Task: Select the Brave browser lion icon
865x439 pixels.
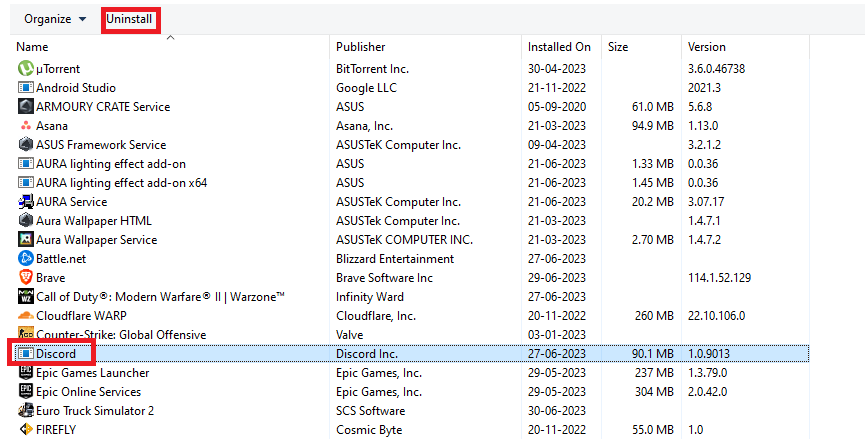Action: [x=26, y=278]
